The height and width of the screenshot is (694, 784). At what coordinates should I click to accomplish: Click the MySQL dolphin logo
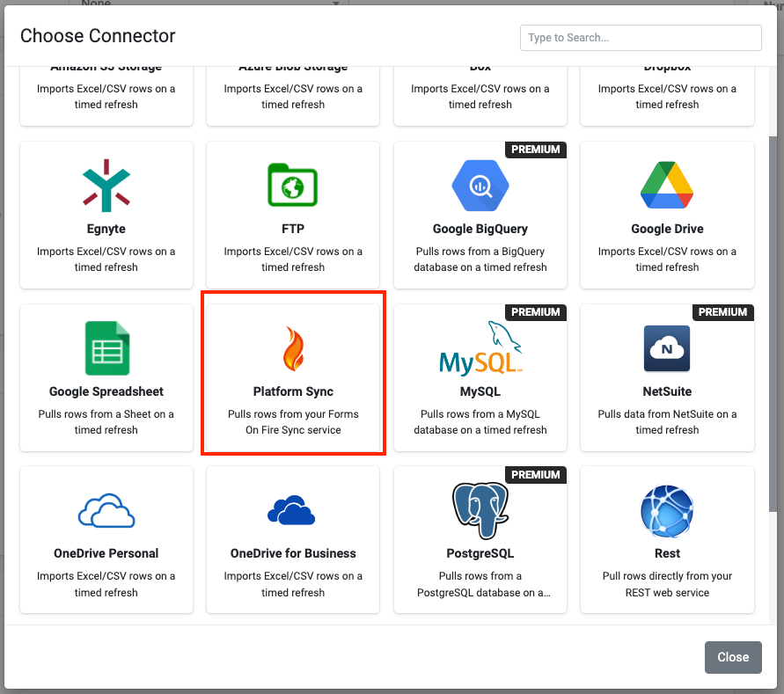click(x=480, y=348)
